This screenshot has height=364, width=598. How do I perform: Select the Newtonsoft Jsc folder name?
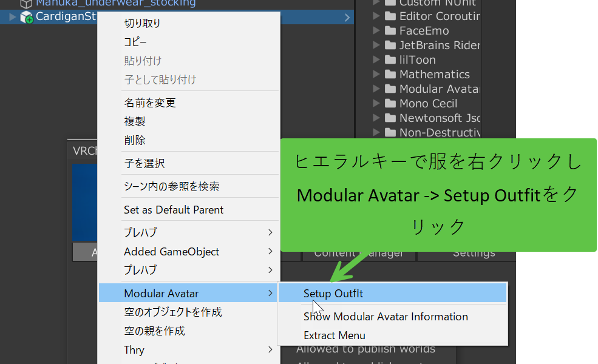[440, 118]
